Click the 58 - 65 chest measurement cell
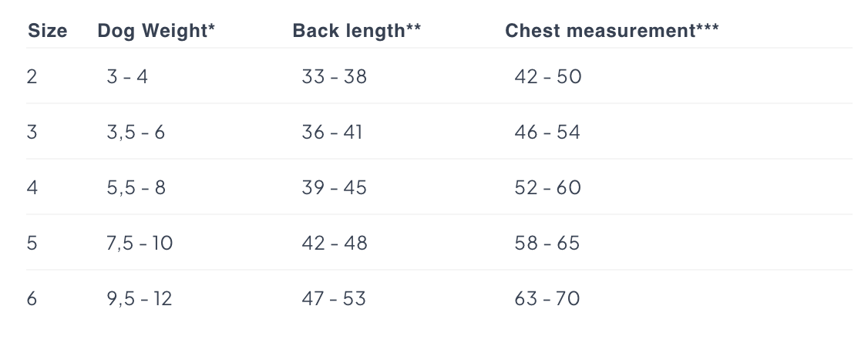 (x=547, y=243)
